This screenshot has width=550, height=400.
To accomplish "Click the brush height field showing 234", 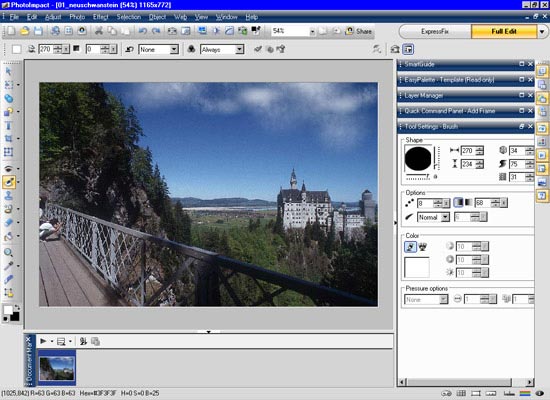I will pos(468,164).
